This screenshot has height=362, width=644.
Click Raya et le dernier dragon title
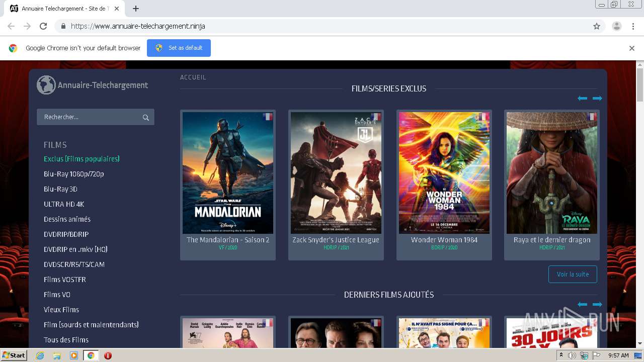point(552,240)
